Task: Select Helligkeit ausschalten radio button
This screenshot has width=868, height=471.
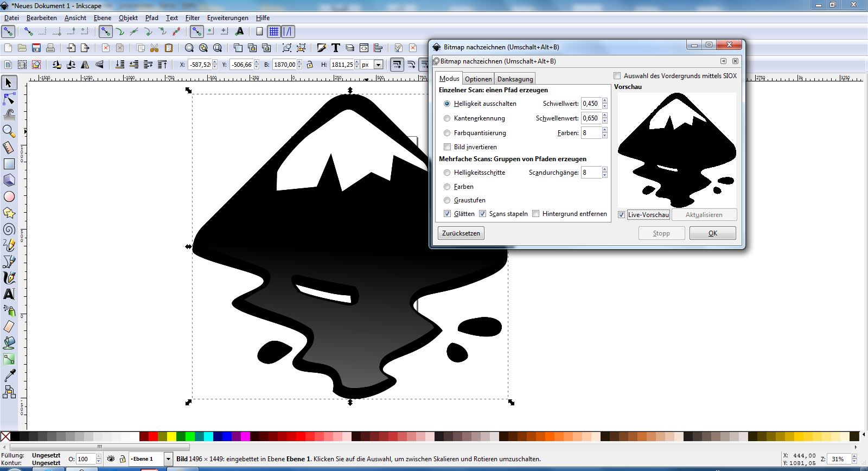Action: [x=447, y=104]
